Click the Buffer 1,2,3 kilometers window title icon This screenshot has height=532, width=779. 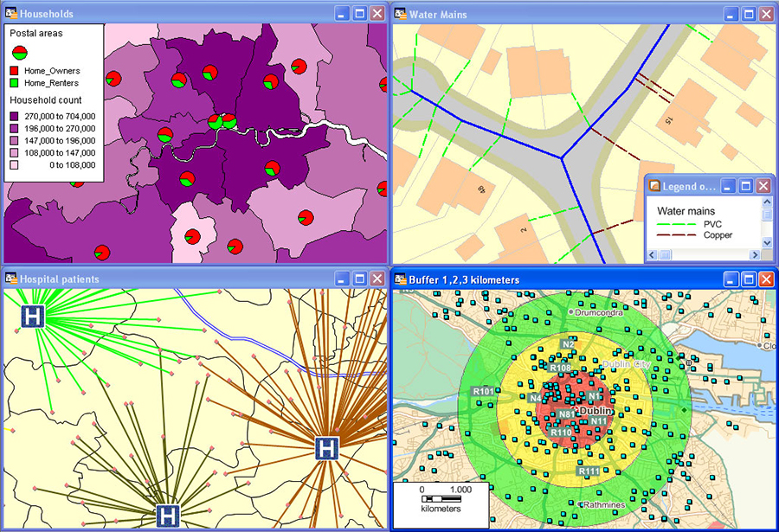[401, 279]
